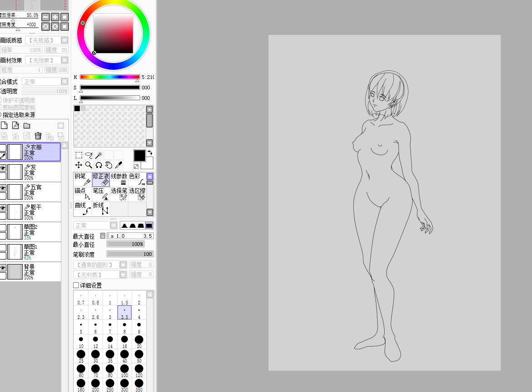Click the zoom out minus button

click(45, 17)
